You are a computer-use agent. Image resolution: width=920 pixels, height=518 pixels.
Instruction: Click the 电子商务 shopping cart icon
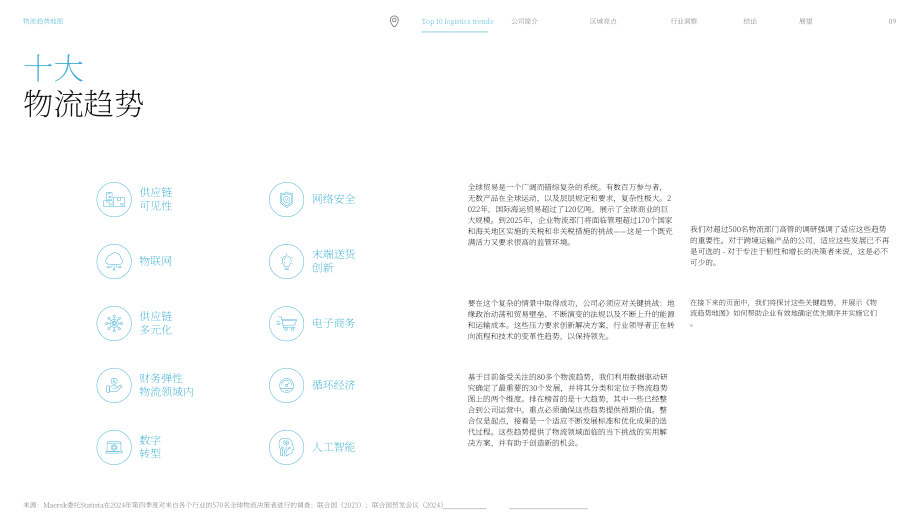pyautogui.click(x=286, y=323)
